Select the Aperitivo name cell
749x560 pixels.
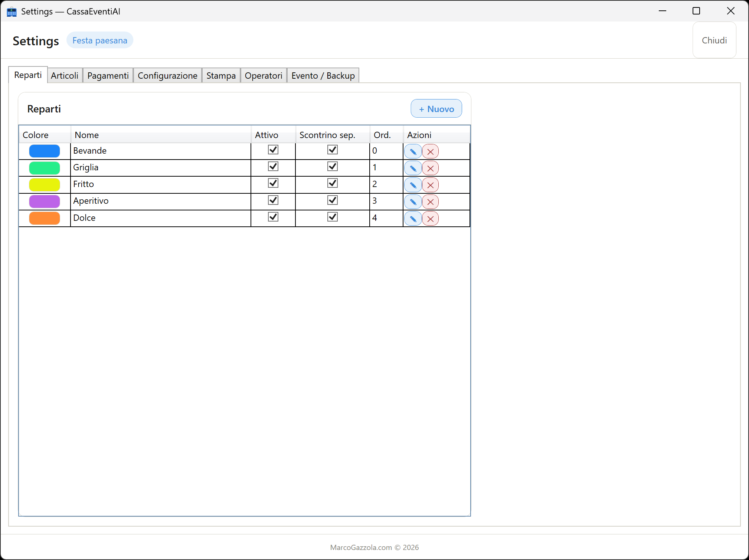tap(161, 201)
